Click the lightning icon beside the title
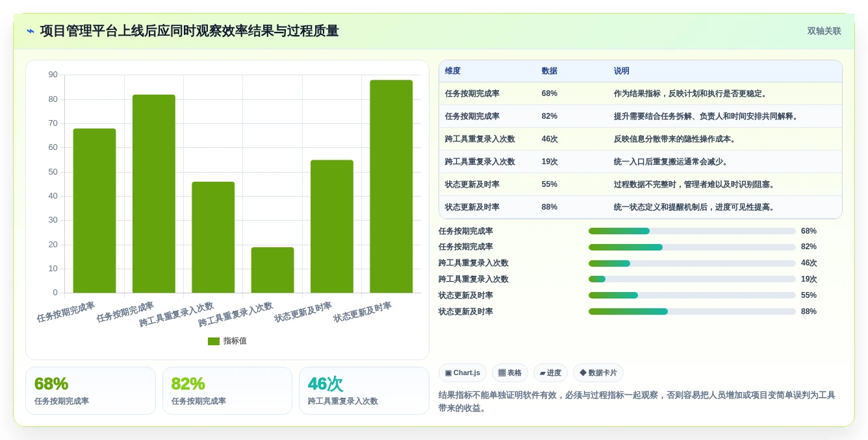This screenshot has height=440, width=868. (x=31, y=31)
